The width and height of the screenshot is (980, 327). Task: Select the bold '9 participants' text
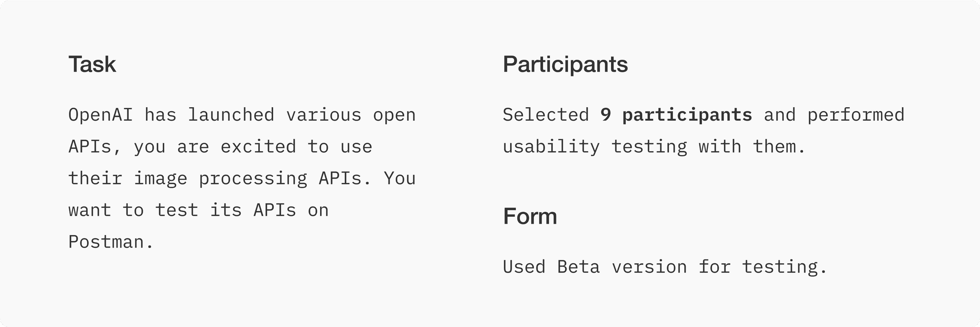click(x=676, y=115)
